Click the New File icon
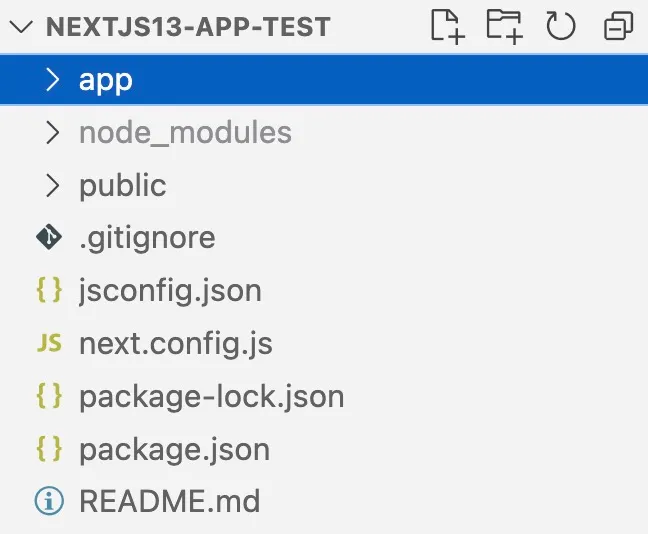 tap(448, 26)
